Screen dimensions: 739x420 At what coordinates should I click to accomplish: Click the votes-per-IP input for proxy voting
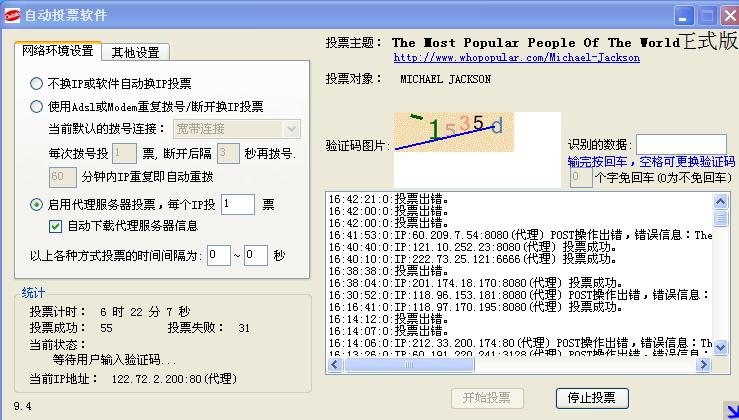[237, 204]
